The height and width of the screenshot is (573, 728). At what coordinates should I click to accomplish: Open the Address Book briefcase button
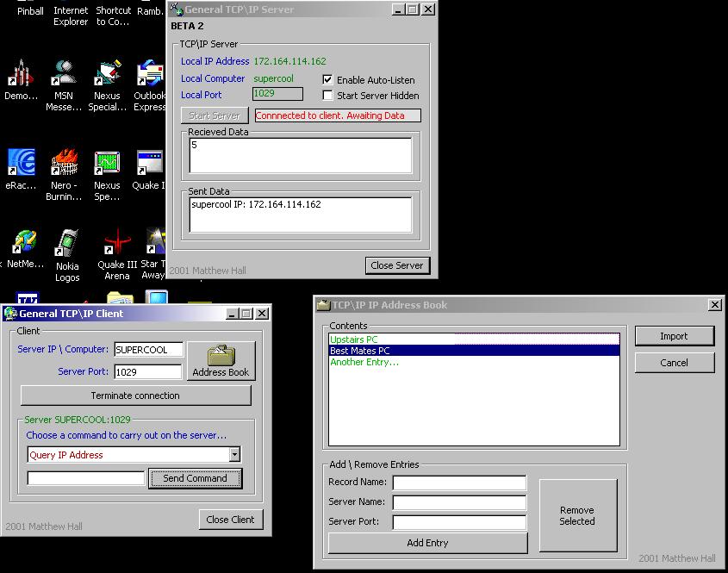[221, 360]
